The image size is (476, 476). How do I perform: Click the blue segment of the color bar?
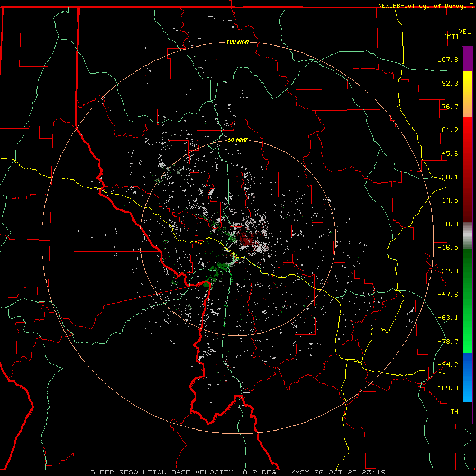point(467,377)
